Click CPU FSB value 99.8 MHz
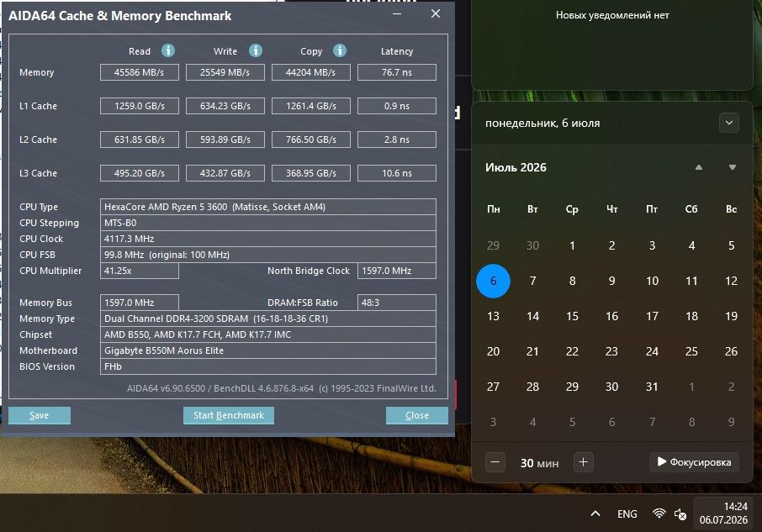762x532 pixels. [267, 255]
